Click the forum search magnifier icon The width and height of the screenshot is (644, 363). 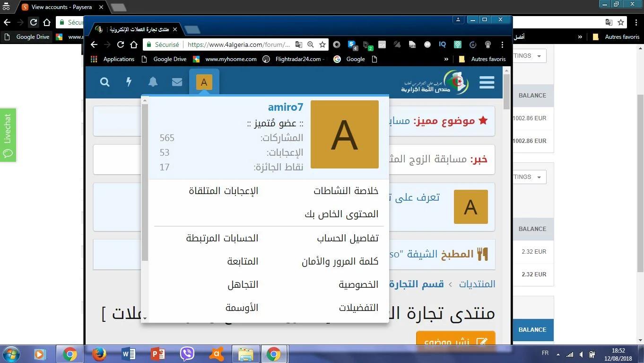click(105, 82)
